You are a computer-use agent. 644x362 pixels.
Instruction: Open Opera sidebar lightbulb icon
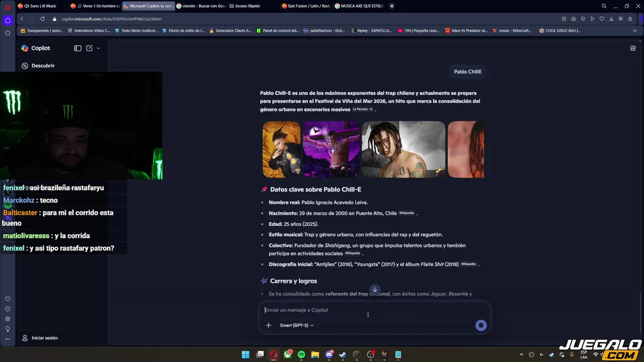click(8, 329)
